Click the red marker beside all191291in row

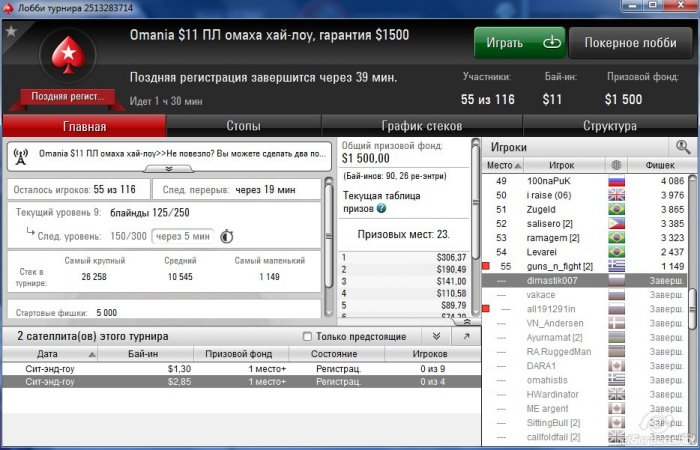click(x=486, y=308)
